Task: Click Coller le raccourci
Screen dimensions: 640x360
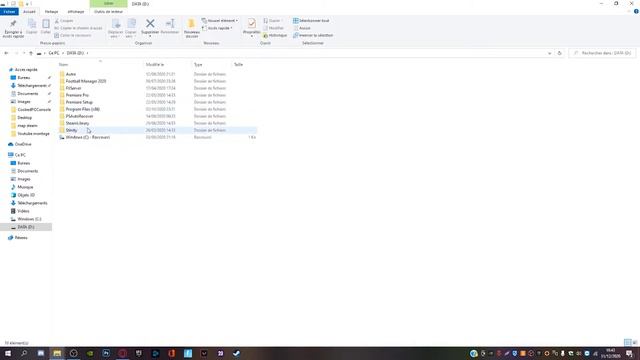Action: 73,36
